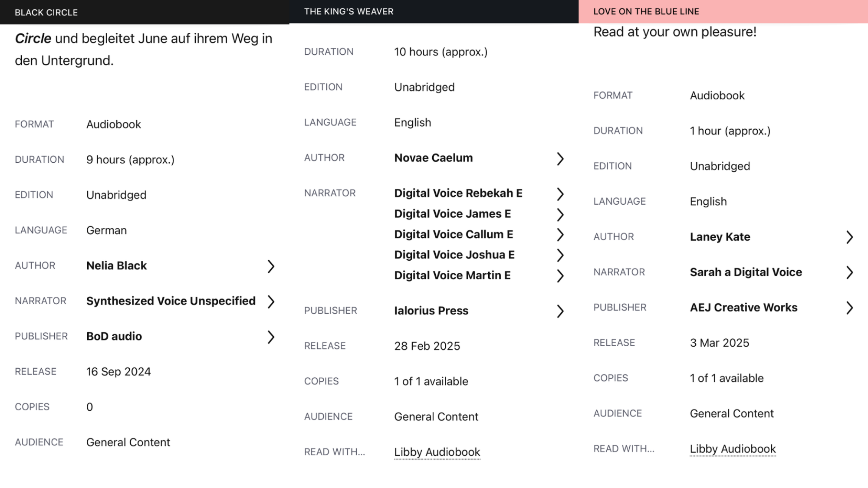
Task: Click chevron next to Novae Caelum
Action: [x=560, y=159]
